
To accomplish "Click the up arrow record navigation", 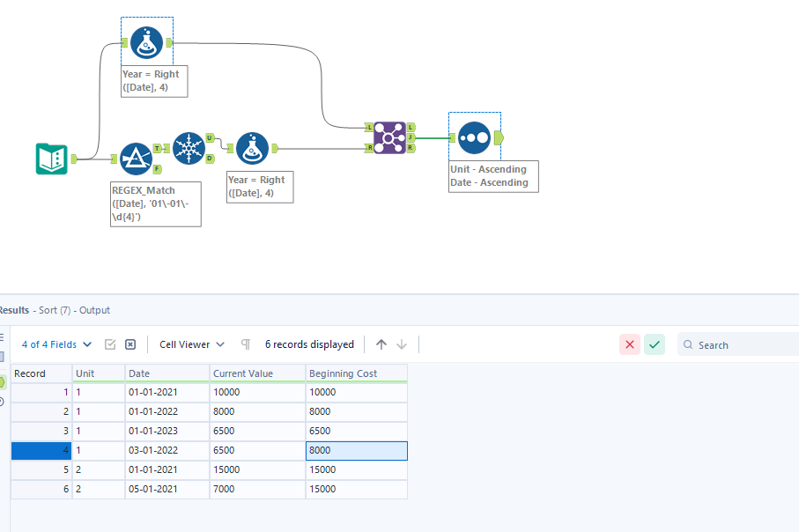I will point(381,344).
